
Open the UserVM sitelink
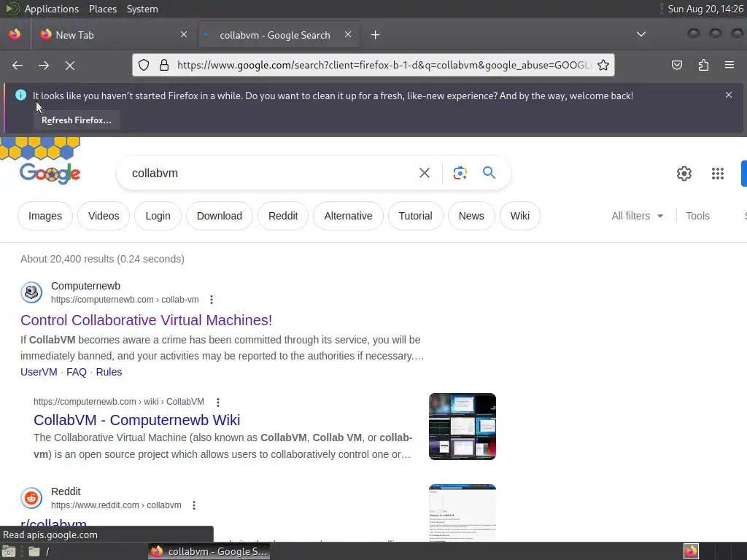click(x=39, y=372)
